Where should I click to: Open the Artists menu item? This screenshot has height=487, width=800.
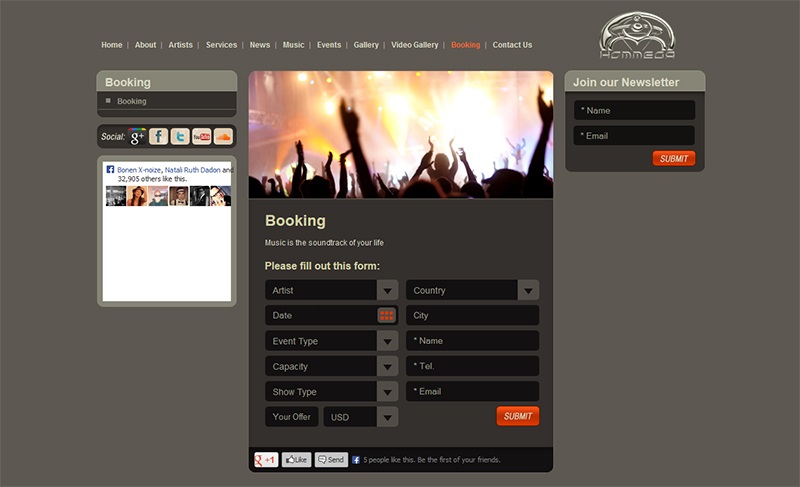[181, 45]
